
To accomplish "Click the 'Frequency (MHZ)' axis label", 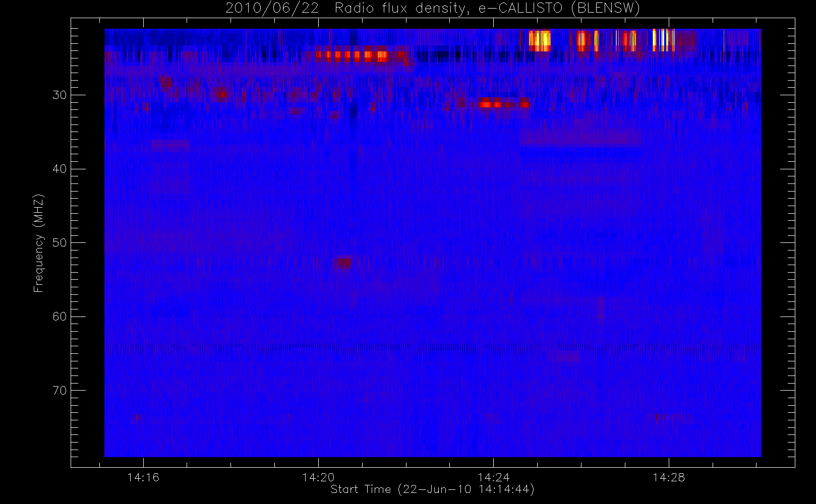I will coord(39,243).
